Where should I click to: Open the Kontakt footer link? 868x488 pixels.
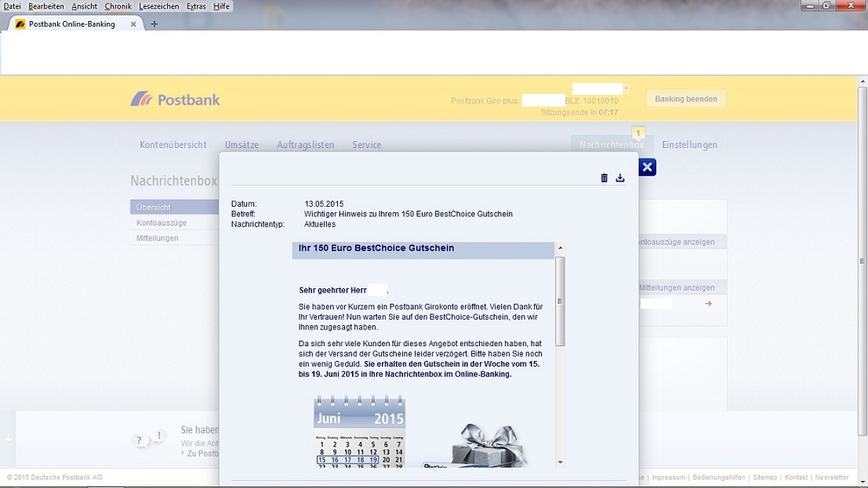pos(796,477)
